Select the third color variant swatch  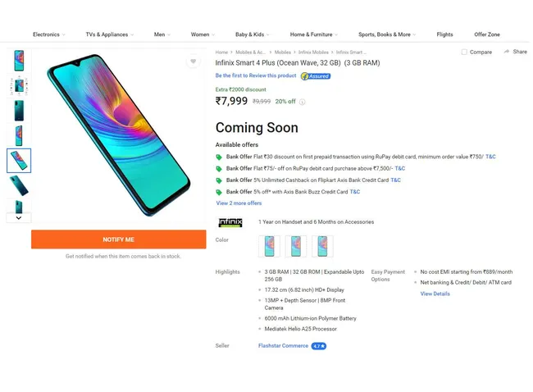click(x=322, y=246)
